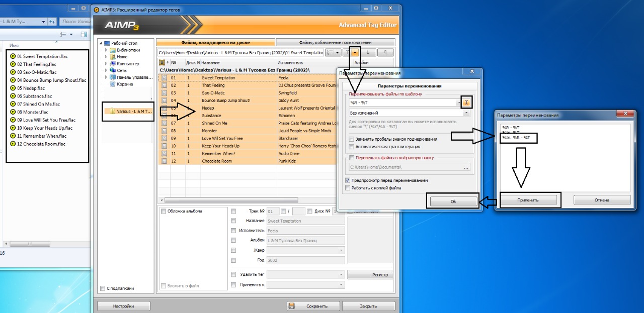Tick the Жанр field checkbox
This screenshot has width=644, height=313.
(233, 250)
